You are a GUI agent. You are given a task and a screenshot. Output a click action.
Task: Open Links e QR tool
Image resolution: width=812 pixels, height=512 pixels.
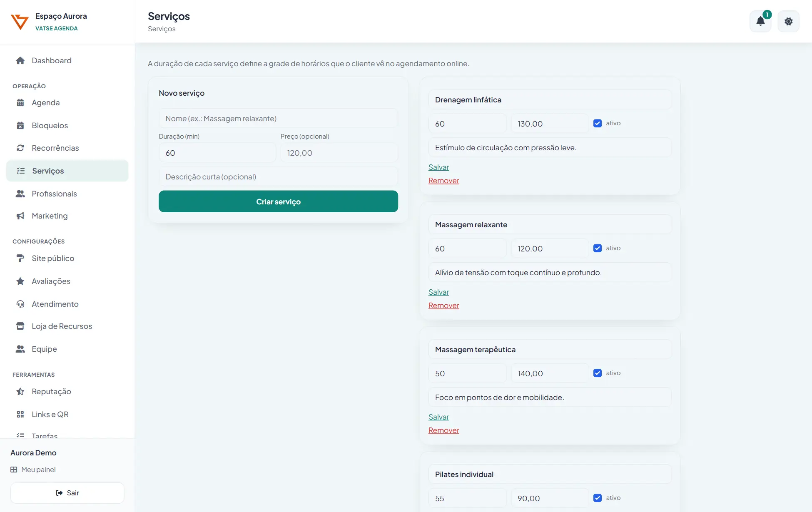[67, 414]
